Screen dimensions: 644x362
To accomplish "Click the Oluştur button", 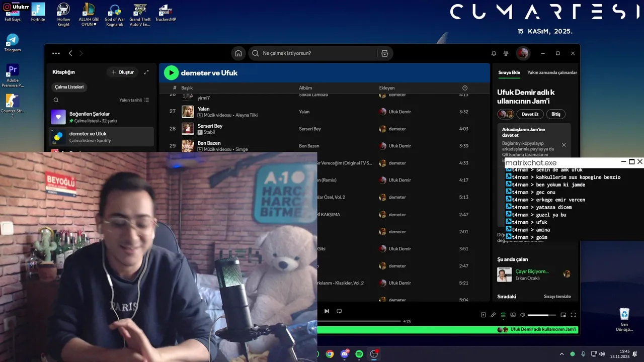I will (122, 72).
